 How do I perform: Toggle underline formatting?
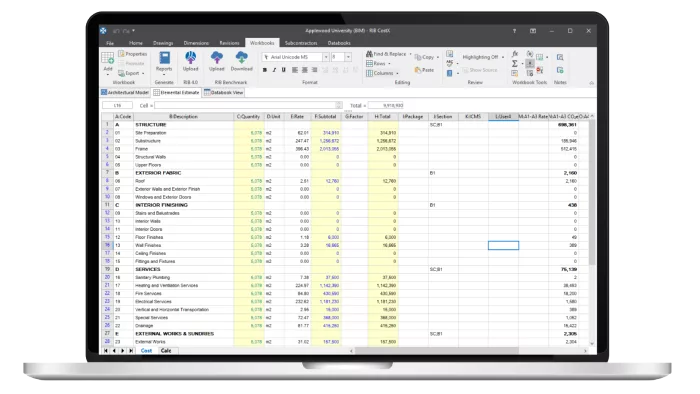point(283,70)
